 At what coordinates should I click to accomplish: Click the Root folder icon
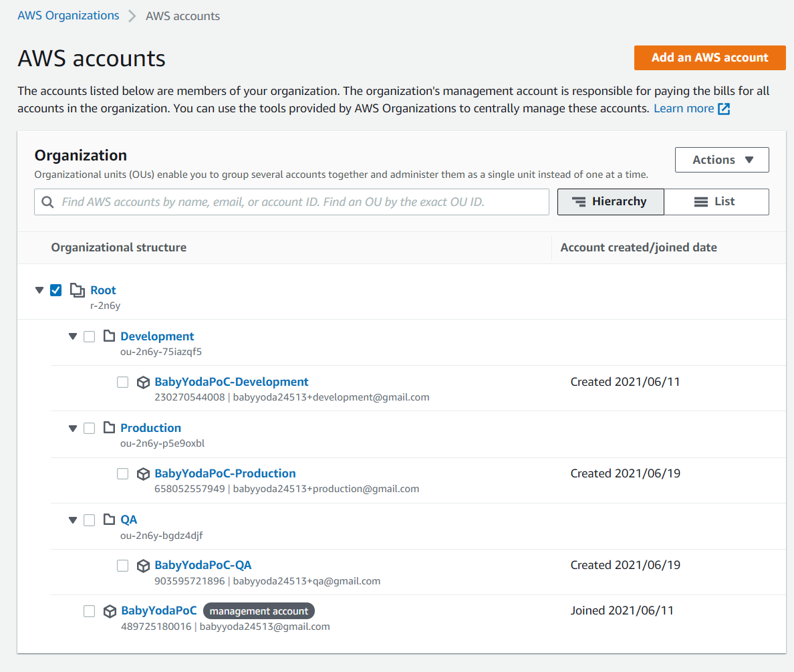pyautogui.click(x=77, y=290)
